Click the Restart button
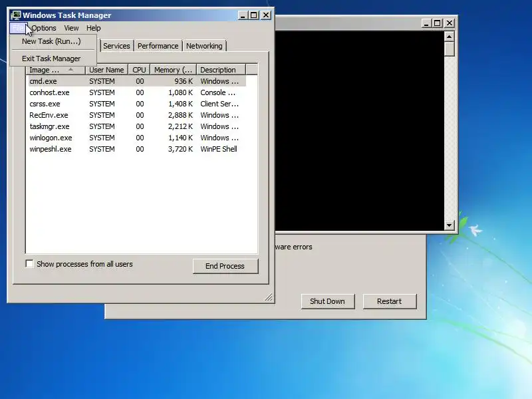532x399 pixels. (x=390, y=301)
